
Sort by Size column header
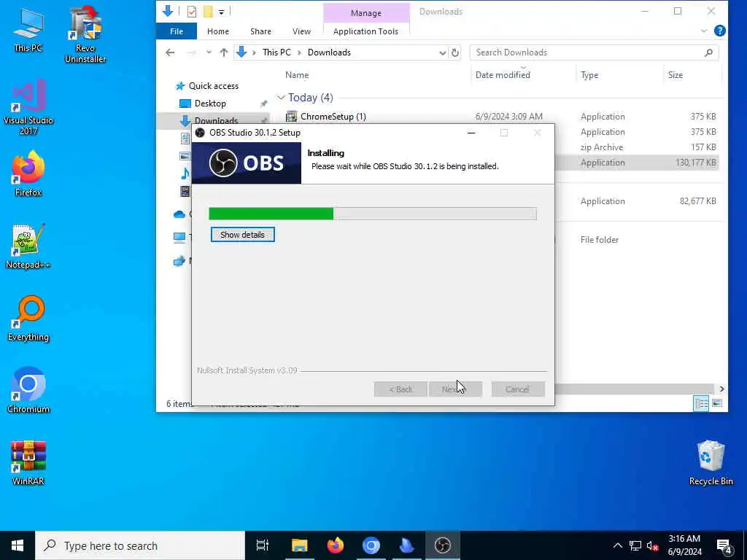click(675, 75)
